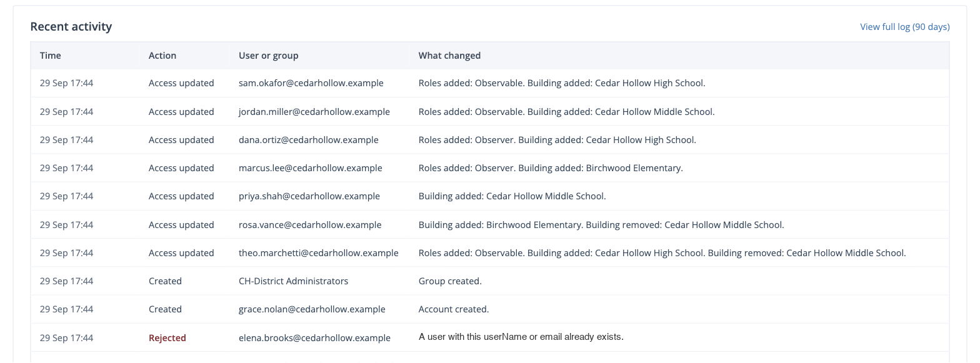Click the 29 Sep 17:44 time in grace.nolan row

click(66, 309)
